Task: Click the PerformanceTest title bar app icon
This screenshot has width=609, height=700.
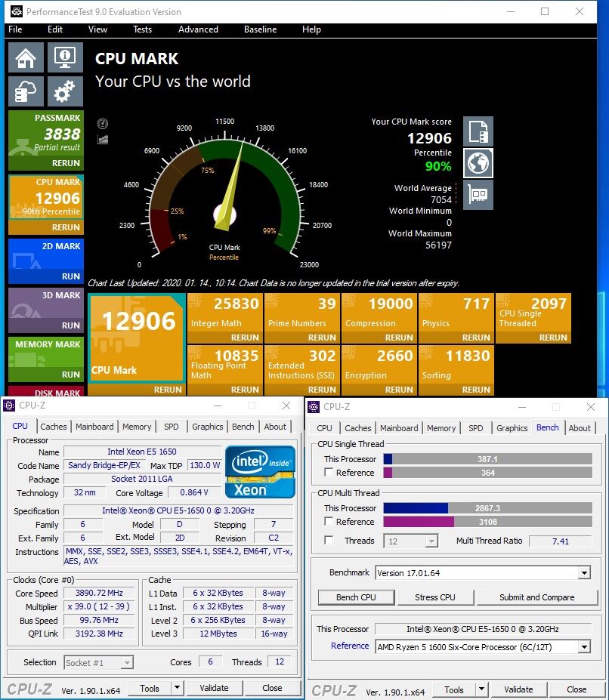Action: pyautogui.click(x=17, y=11)
